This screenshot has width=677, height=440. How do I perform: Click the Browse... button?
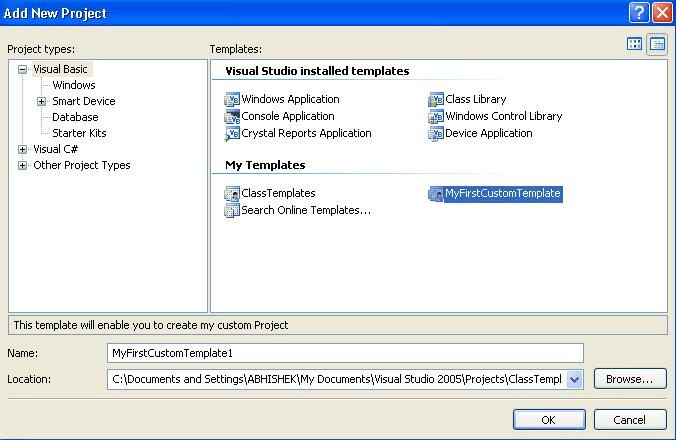(x=629, y=379)
